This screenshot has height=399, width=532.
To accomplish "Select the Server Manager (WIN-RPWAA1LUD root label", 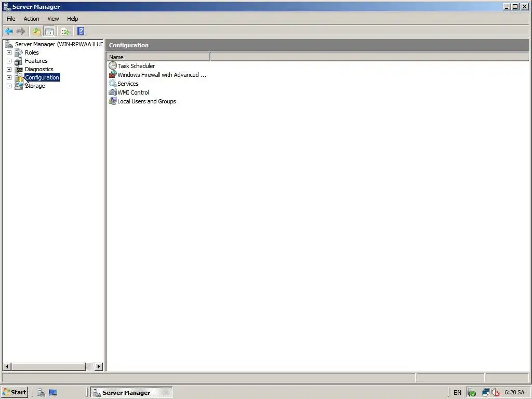I will pos(59,44).
